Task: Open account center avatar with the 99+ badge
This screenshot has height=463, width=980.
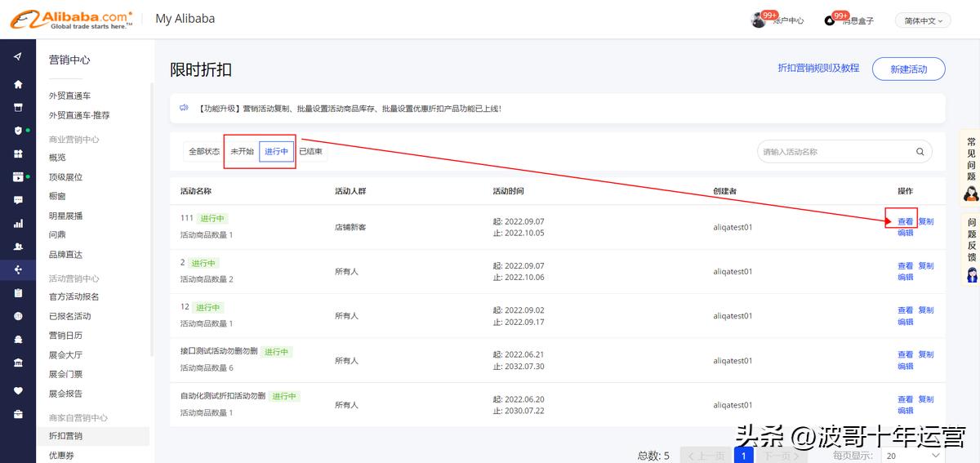Action: tap(759, 20)
